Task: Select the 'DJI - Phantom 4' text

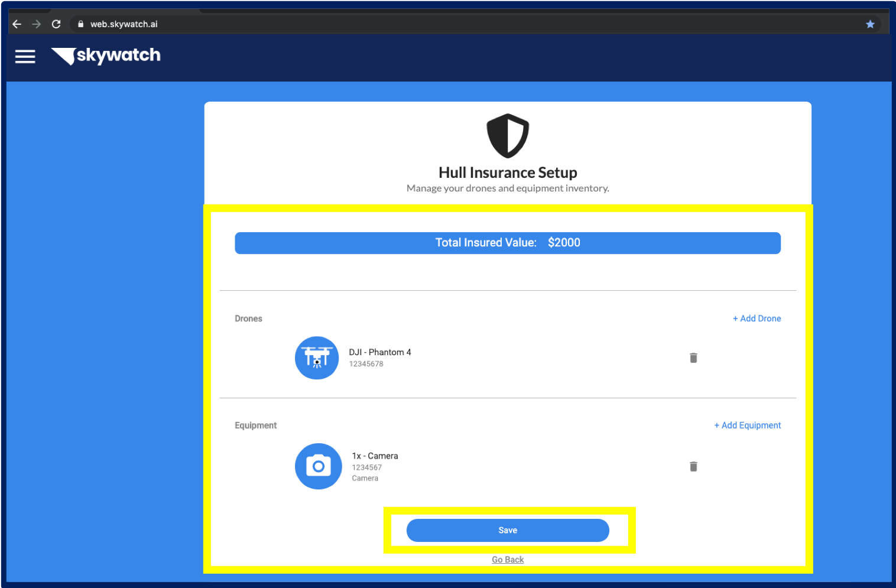Action: tap(380, 352)
